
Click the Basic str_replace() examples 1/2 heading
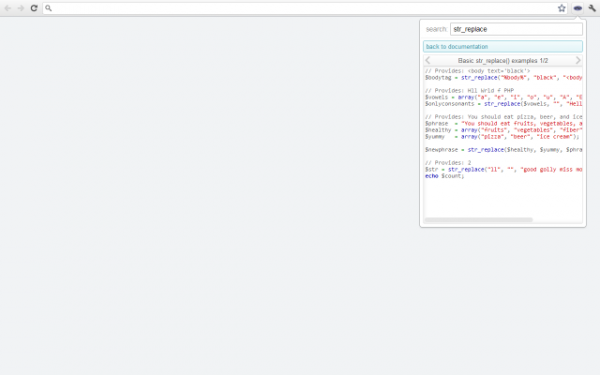503,60
